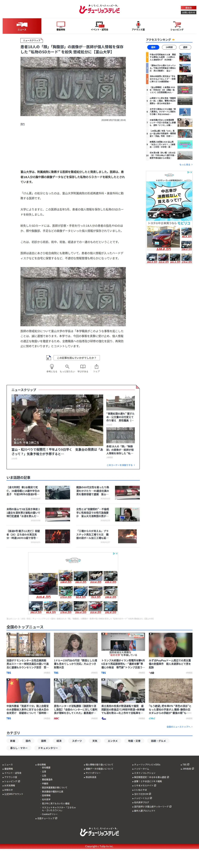Open the アナウンス室 microphone icon

coord(138,25)
